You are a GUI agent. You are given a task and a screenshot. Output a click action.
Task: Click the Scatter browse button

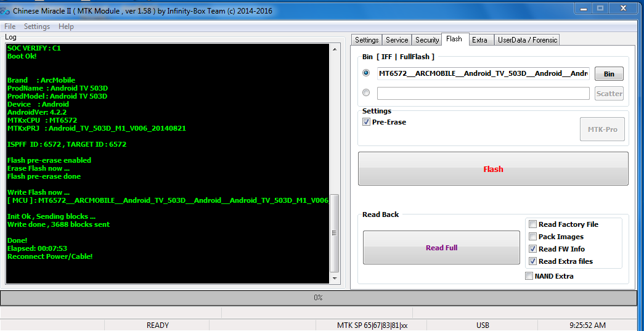[x=609, y=94]
